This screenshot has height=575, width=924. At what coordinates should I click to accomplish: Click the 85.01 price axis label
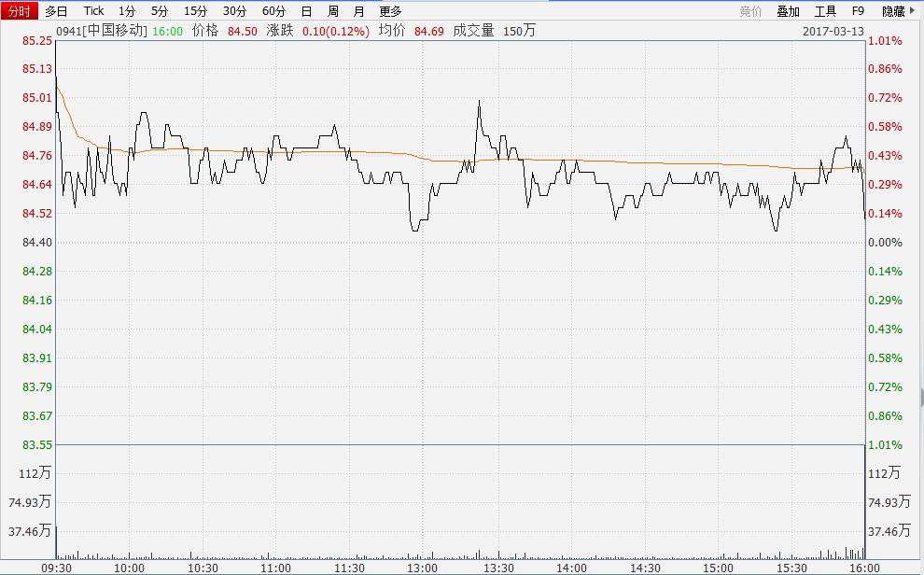(37, 98)
